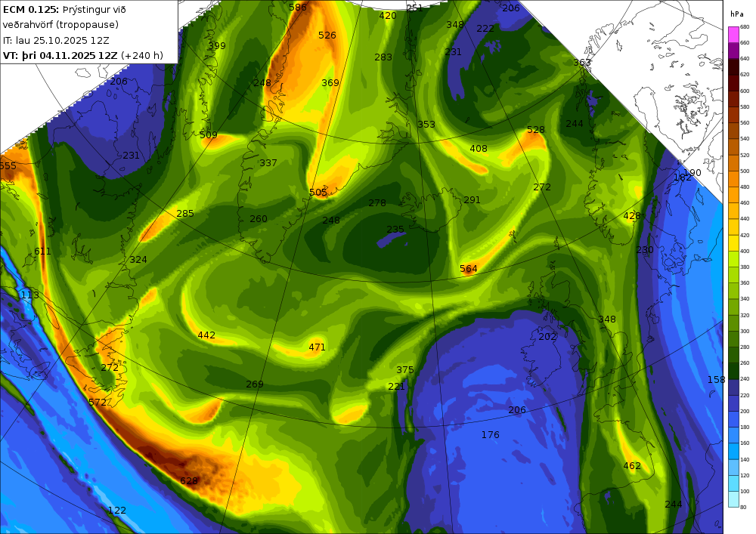
Task: Click the '291' pressure value
Action: click(472, 200)
